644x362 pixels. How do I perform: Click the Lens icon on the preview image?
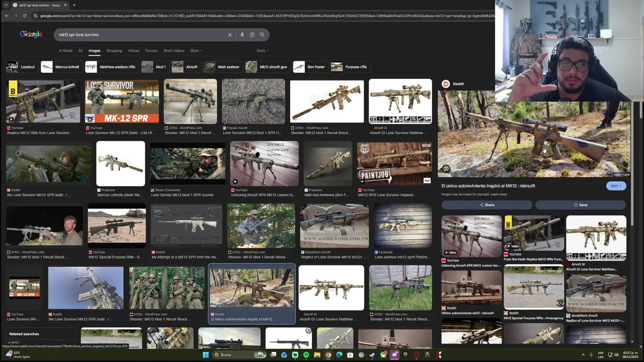click(446, 169)
